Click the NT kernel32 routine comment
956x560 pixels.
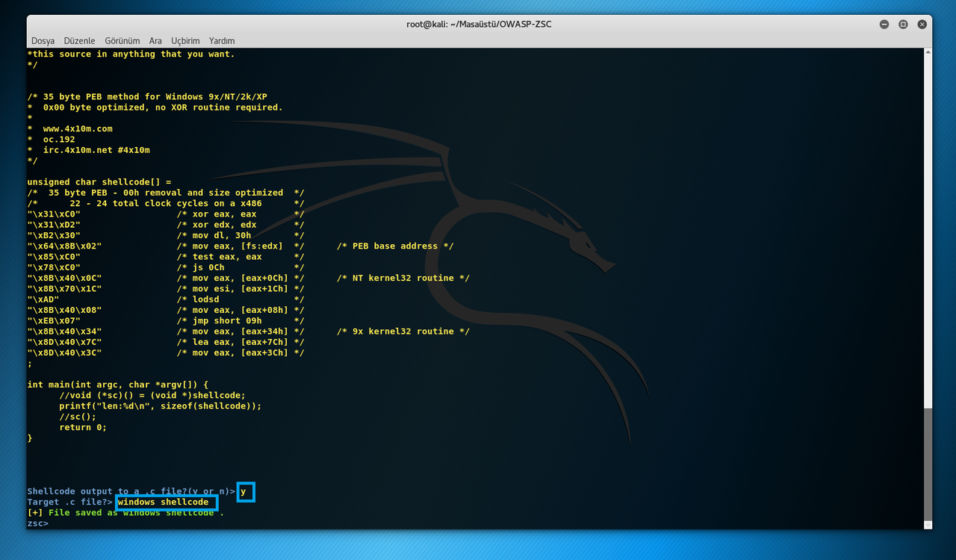403,278
